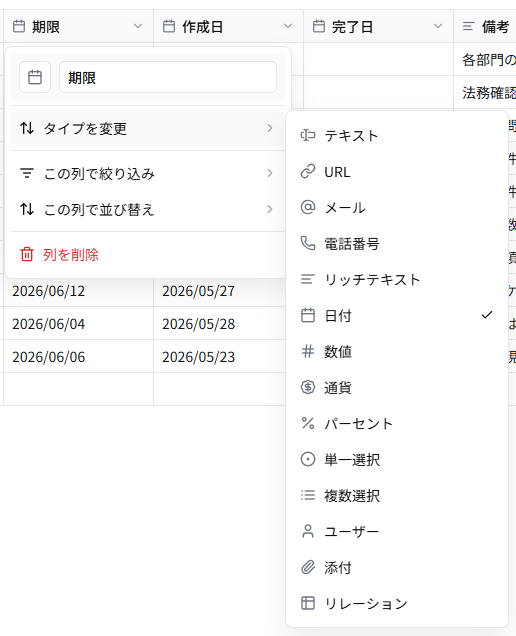Click the calendar icon in 作成日 column header
The width and height of the screenshot is (516, 636).
pyautogui.click(x=169, y=27)
